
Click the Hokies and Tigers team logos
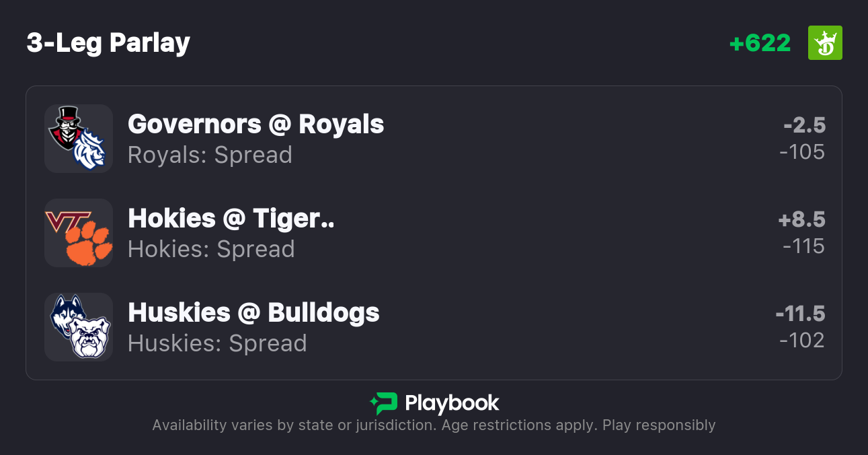[x=78, y=233]
